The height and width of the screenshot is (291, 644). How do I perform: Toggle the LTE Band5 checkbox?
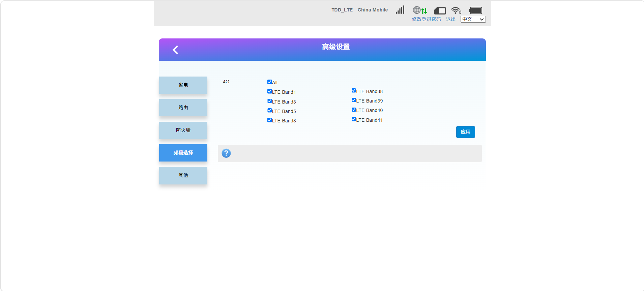coord(270,111)
